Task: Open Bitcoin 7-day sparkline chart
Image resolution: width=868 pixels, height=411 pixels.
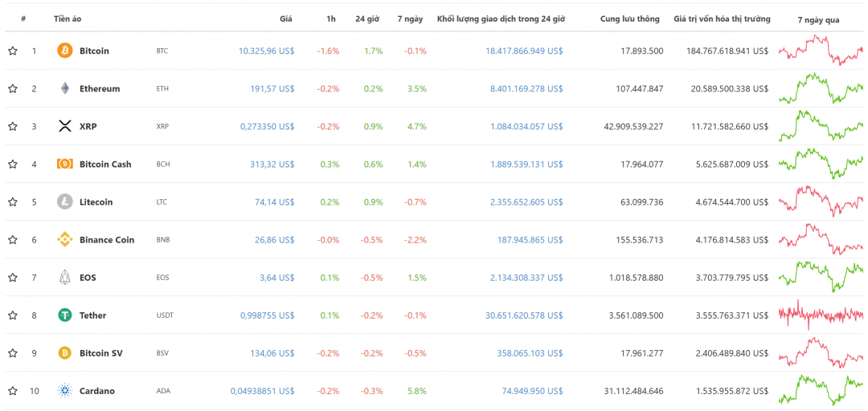Action: (x=821, y=50)
